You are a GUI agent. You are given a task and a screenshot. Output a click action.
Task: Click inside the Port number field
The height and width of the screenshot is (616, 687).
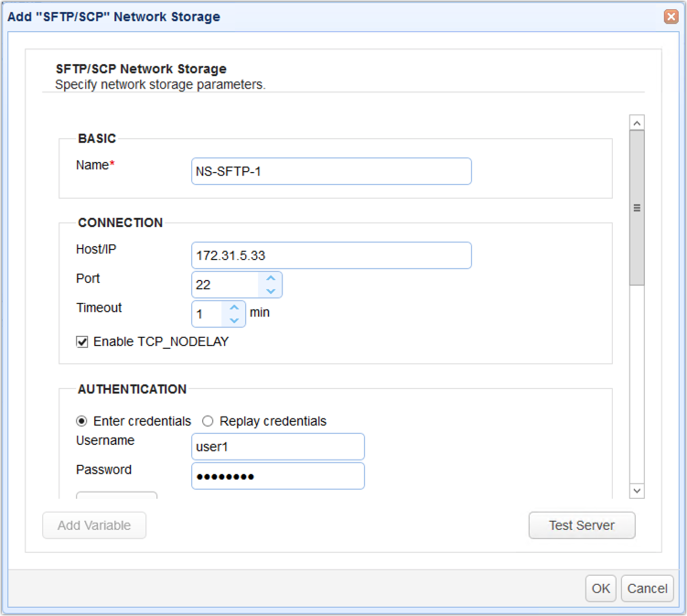tap(225, 285)
